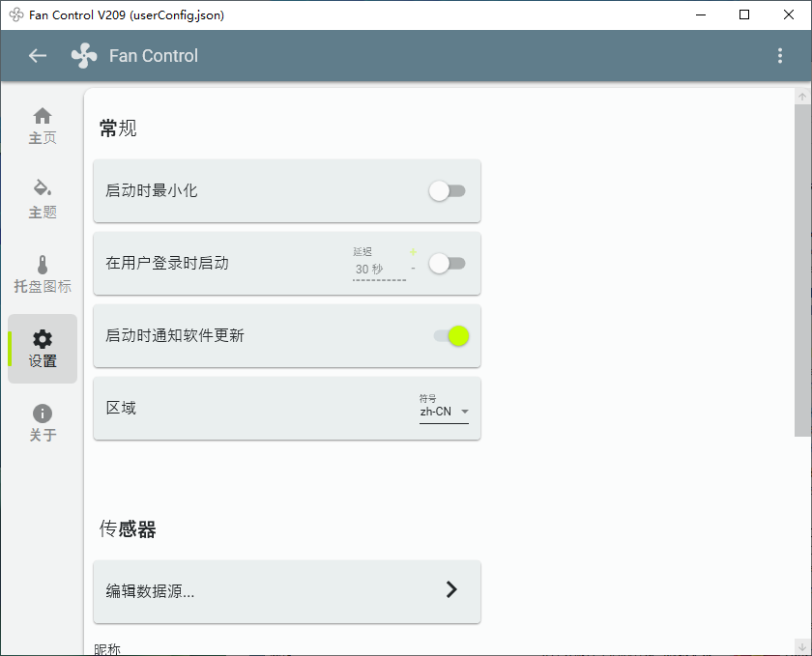Click the 区域 label text
The width and height of the screenshot is (812, 656).
click(121, 408)
